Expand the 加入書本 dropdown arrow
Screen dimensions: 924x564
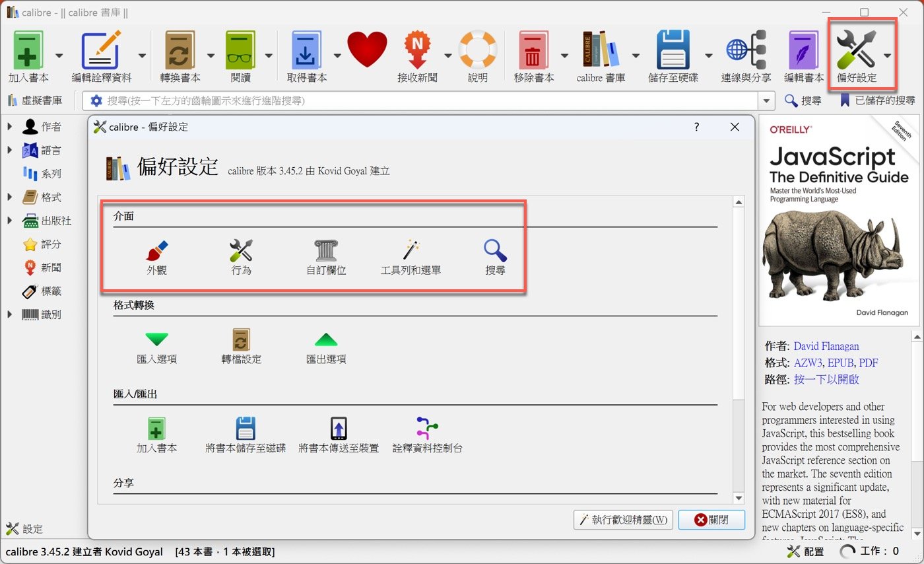pyautogui.click(x=59, y=55)
